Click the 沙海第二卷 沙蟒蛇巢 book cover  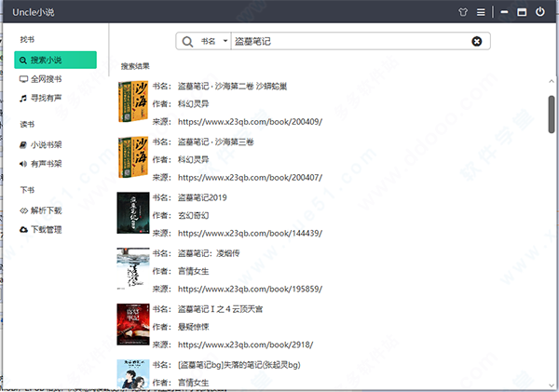tap(133, 101)
